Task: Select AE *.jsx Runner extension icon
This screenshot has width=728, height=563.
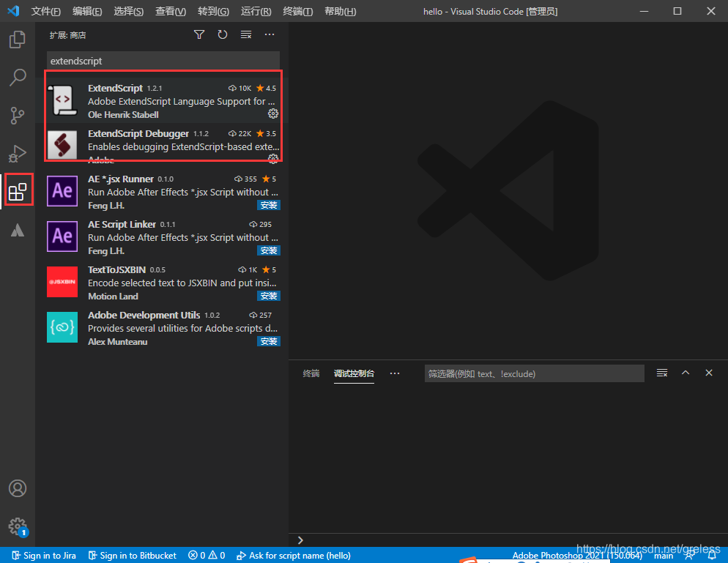Action: [x=62, y=191]
